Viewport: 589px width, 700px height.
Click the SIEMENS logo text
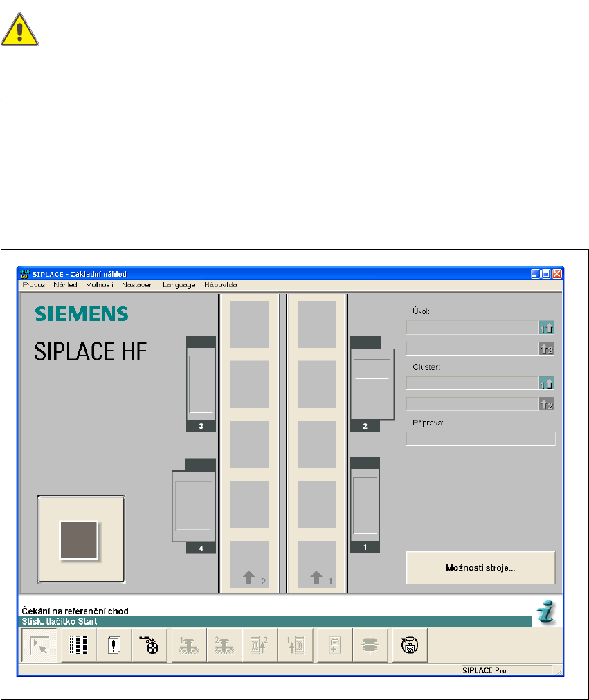pos(82,314)
